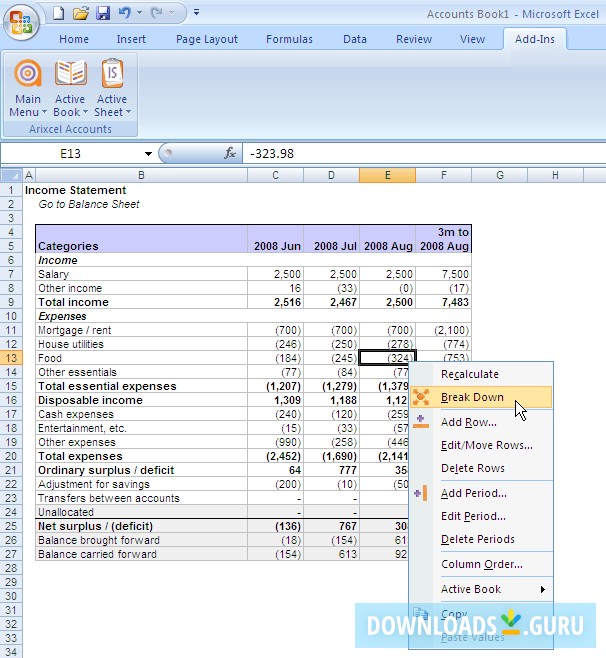Open the Name Box dropdown arrow
The height and width of the screenshot is (658, 606).
pyautogui.click(x=148, y=154)
